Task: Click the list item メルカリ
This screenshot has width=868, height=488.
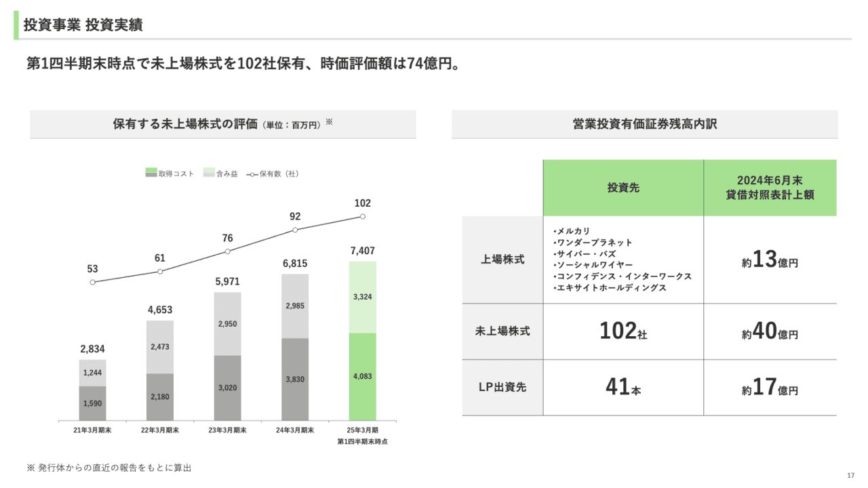Action: tap(572, 231)
